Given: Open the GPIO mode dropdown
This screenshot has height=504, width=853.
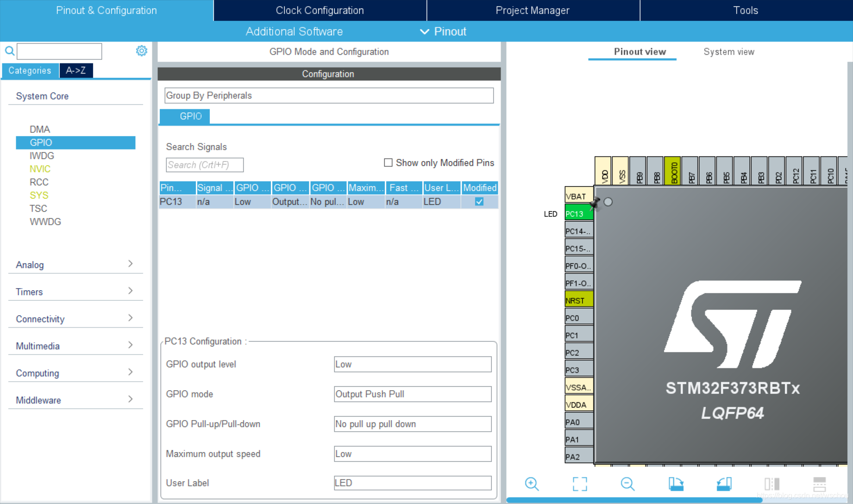Looking at the screenshot, I should click(x=413, y=394).
